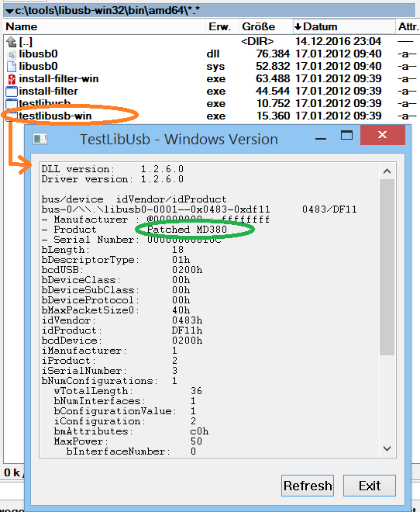The image size is (420, 512).
Task: Click the libusb0 sys file icon
Action: point(12,66)
